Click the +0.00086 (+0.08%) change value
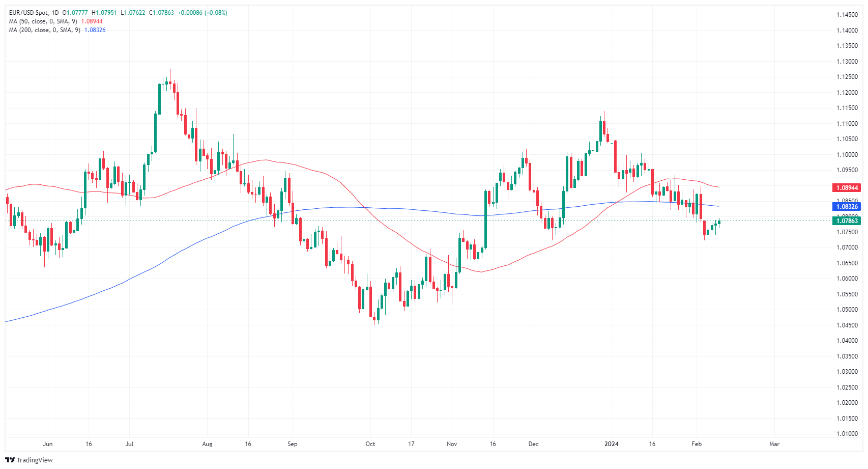Image resolution: width=868 pixels, height=469 pixels. [x=202, y=13]
